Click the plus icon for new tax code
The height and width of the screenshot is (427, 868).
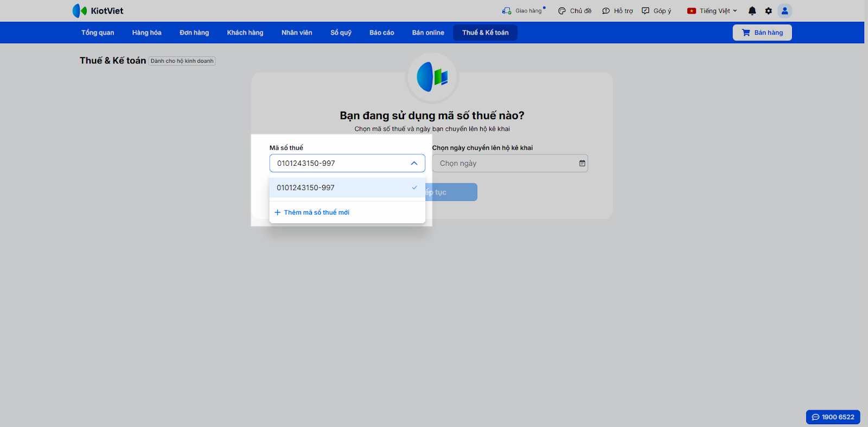coord(278,212)
